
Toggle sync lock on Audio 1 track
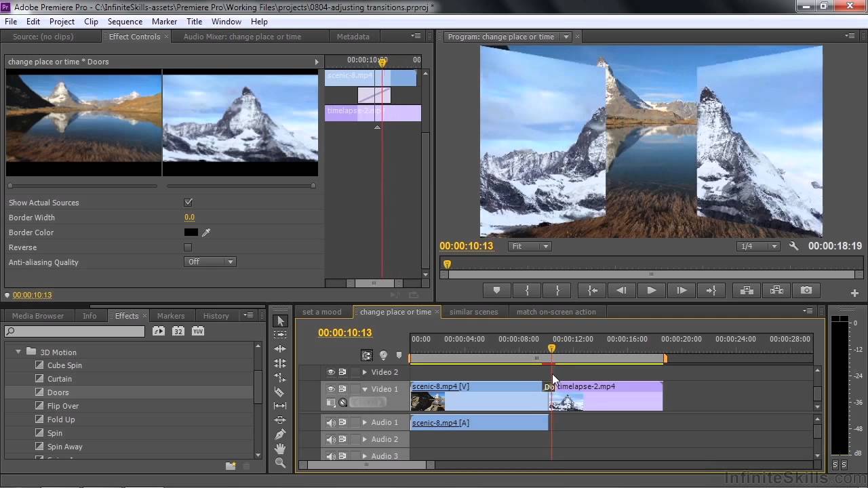coord(342,422)
